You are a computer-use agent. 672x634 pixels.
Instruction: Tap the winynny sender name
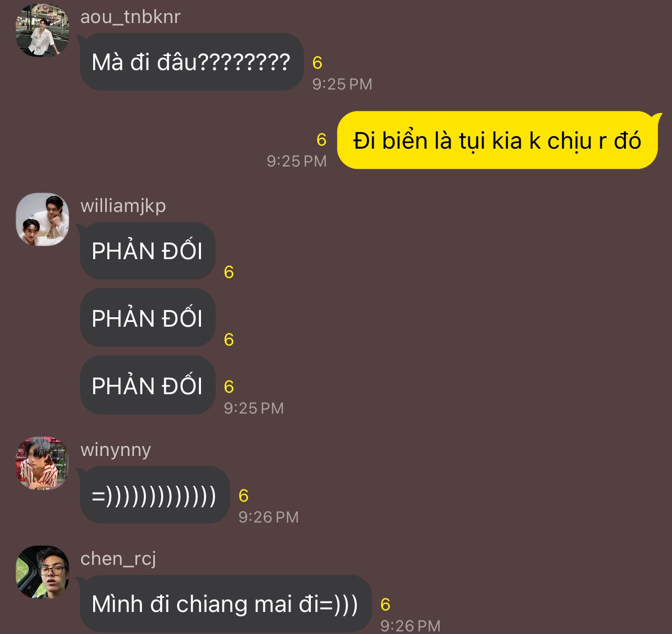point(116,450)
